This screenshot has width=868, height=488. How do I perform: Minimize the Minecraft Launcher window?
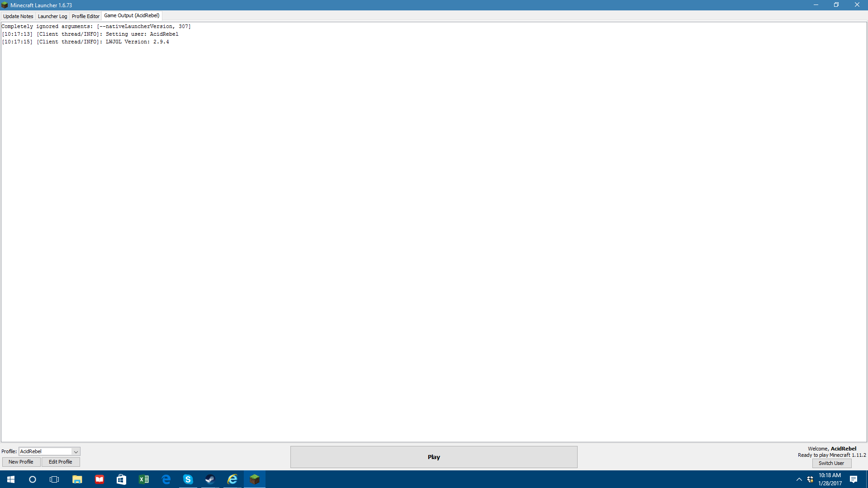pyautogui.click(x=816, y=5)
